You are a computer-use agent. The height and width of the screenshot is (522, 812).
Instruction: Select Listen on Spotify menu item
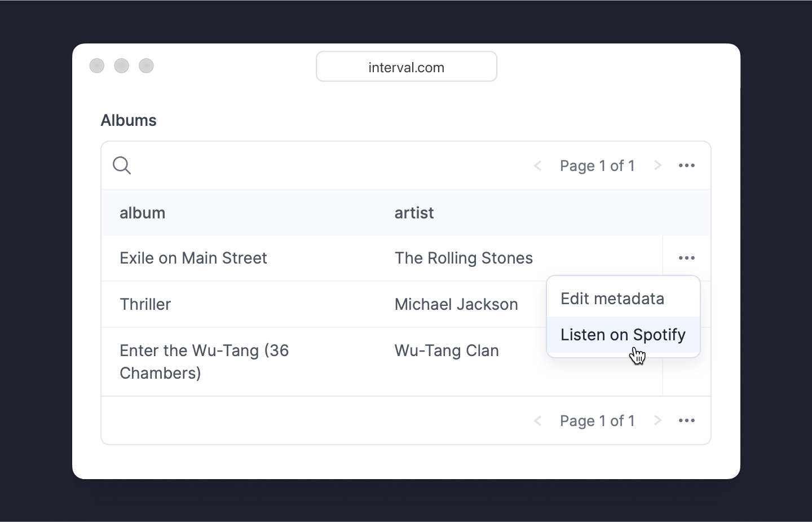[623, 335]
